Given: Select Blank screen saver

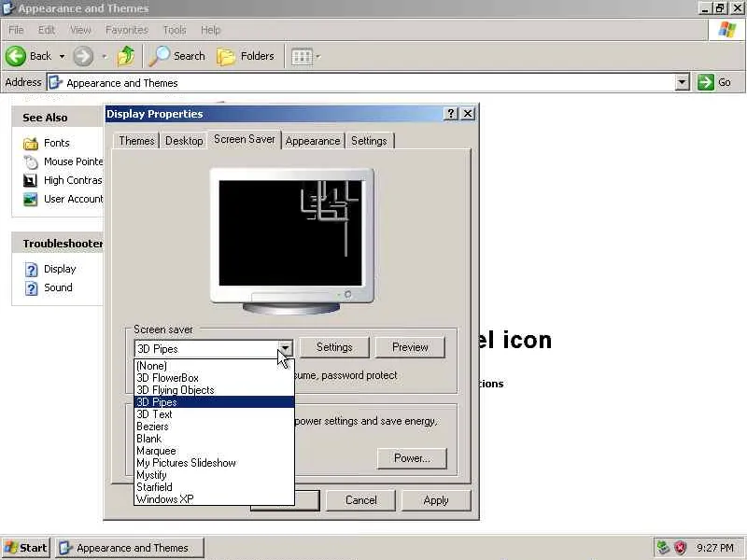Looking at the screenshot, I should (x=215, y=439).
